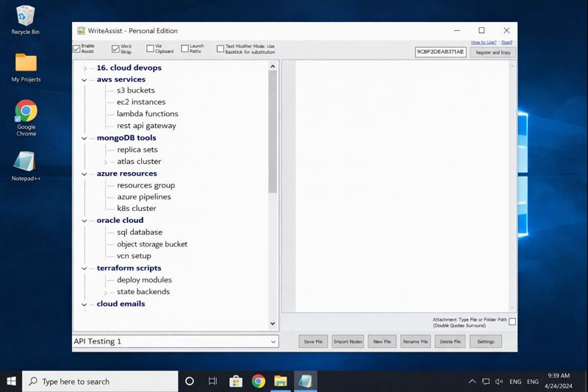This screenshot has width=588, height=392.
Task: Click the registration code input field
Action: point(440,52)
